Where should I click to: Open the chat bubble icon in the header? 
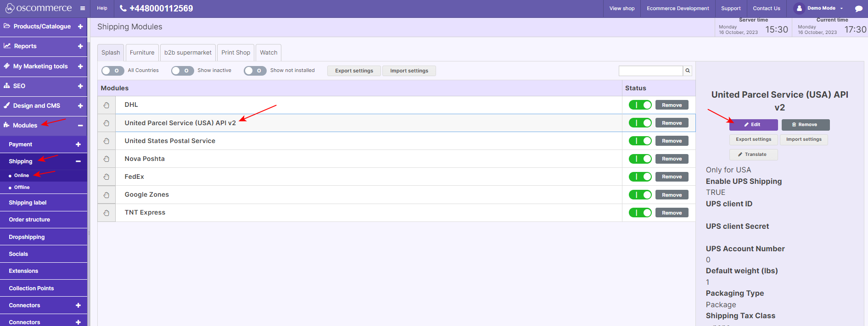tap(858, 9)
